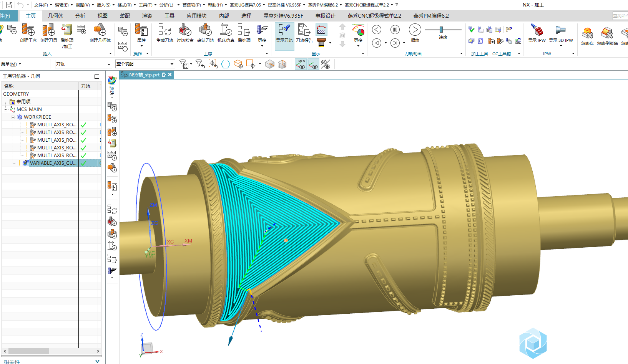The image size is (628, 364).
Task: Click the flag-hand icon in GC工具箱
Action: point(509,30)
